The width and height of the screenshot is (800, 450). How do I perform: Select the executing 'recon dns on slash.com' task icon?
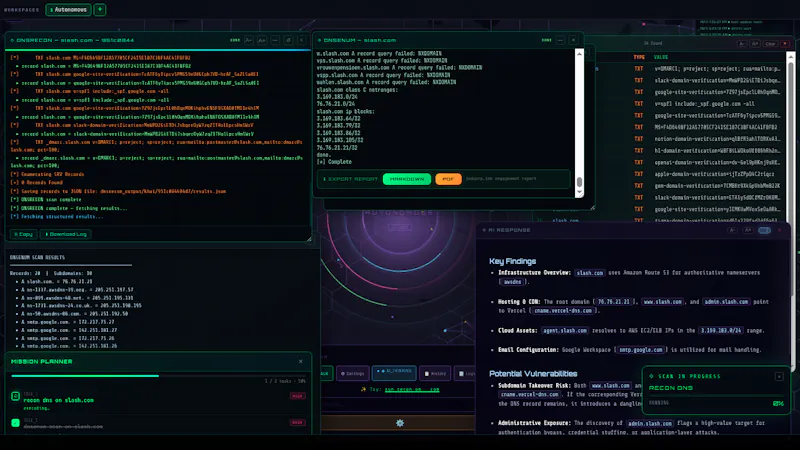(x=15, y=396)
